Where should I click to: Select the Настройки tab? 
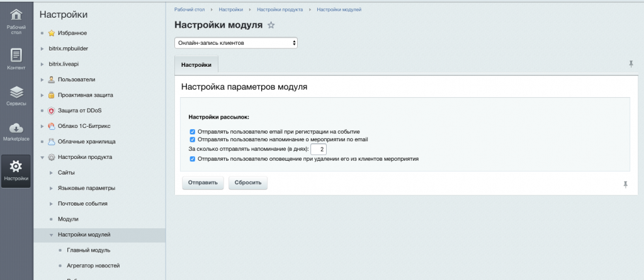pos(196,64)
